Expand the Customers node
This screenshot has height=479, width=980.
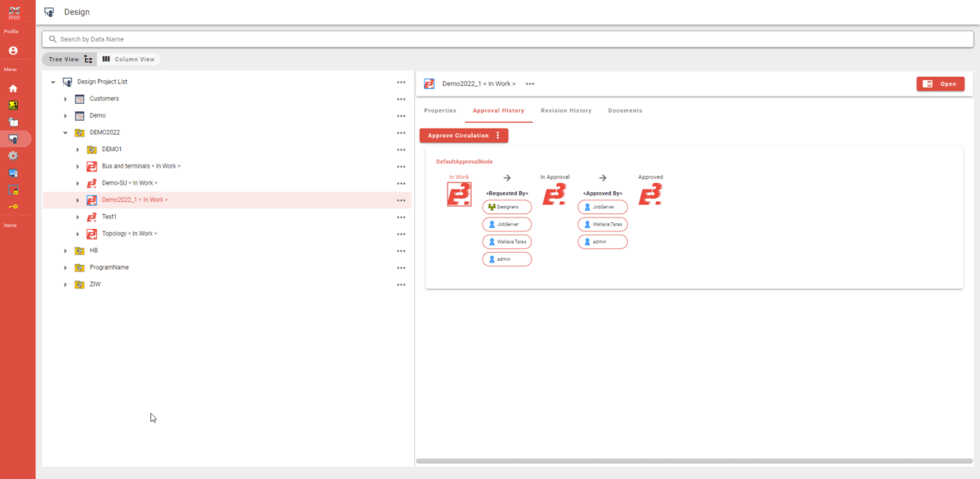[65, 98]
